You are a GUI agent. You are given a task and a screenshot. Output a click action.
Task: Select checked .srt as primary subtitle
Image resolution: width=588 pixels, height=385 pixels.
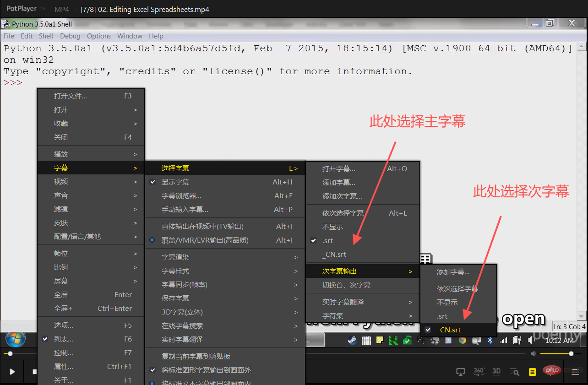point(363,240)
